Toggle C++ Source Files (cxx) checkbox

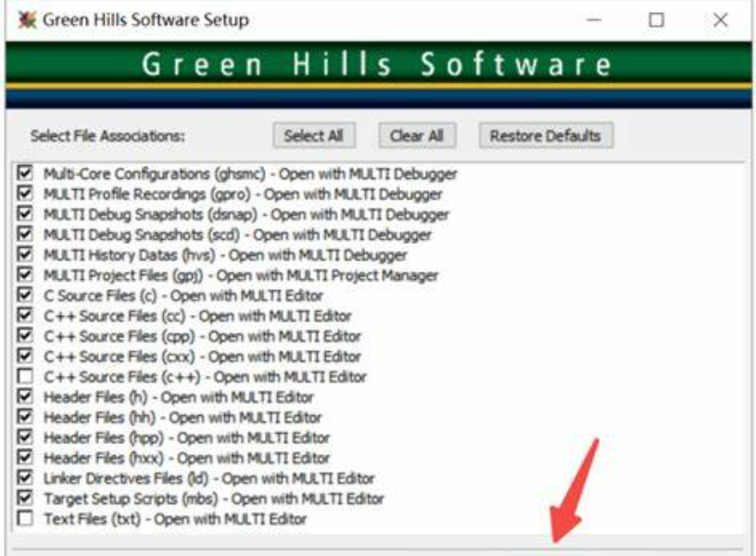25,356
